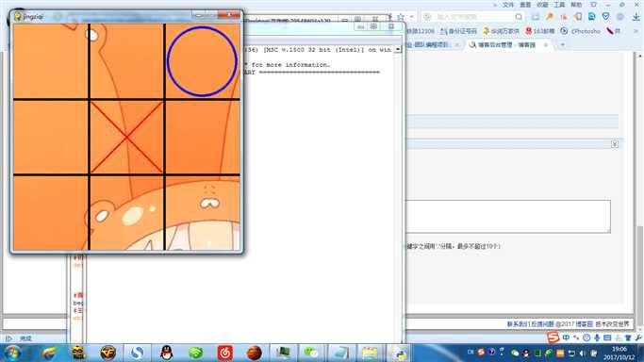Open the 收藏 menu in browser
644x362 pixels.
point(542,5)
